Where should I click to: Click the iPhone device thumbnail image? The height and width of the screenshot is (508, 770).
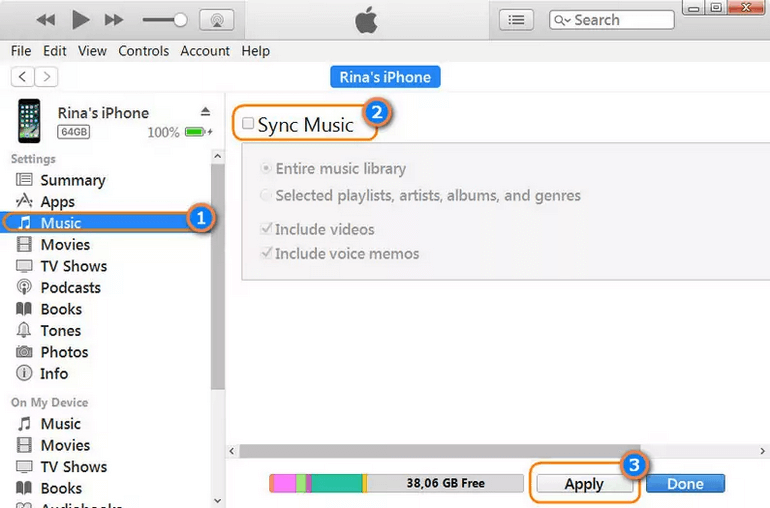(29, 121)
